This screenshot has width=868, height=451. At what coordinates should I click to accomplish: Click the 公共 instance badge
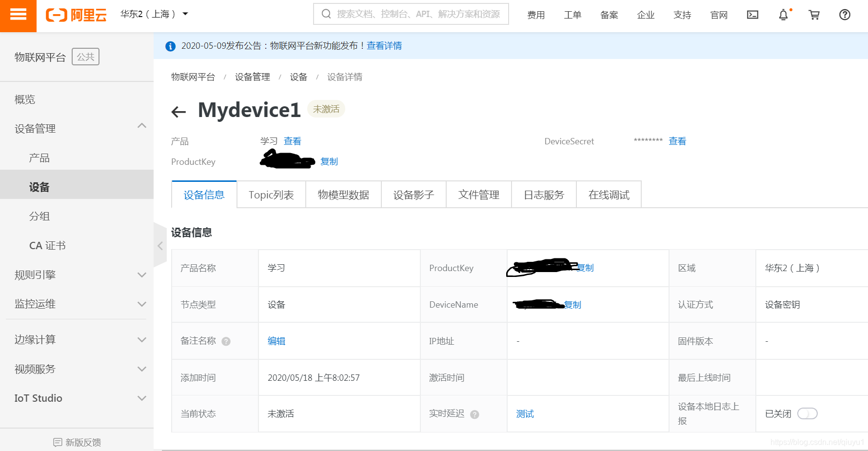point(85,57)
